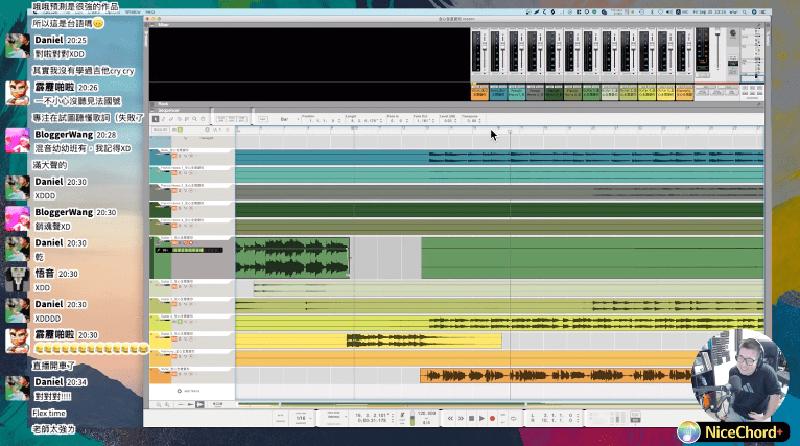The width and height of the screenshot is (800, 446).
Task: Select the arrow selection tool in sequencer toolbar
Action: [155, 118]
